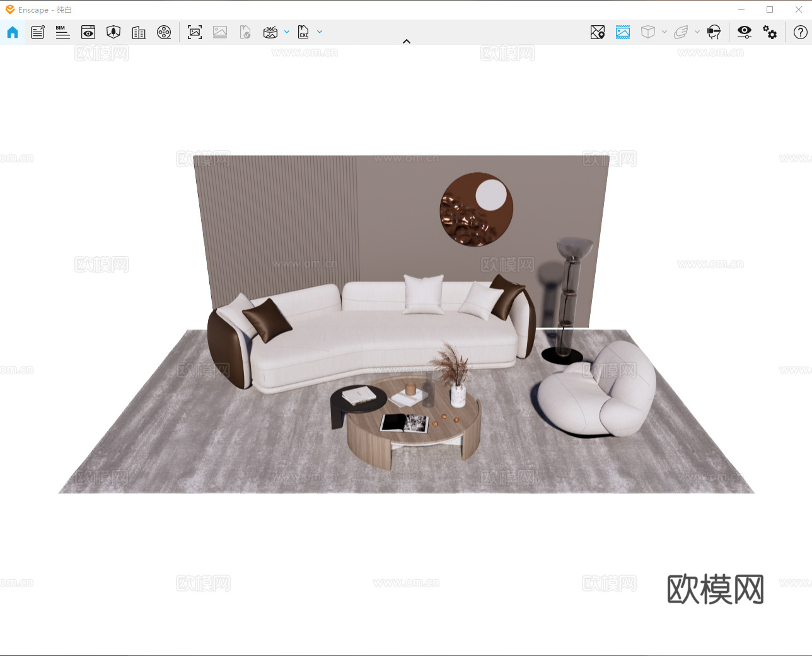Click the projection cube icon
The image size is (812, 656).
[648, 32]
